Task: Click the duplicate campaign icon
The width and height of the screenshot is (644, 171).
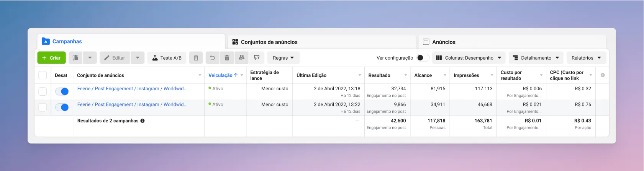Action: point(76,58)
